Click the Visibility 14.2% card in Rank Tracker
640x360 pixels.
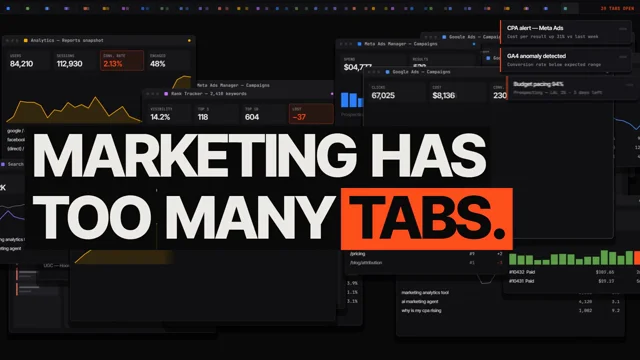(x=169, y=113)
